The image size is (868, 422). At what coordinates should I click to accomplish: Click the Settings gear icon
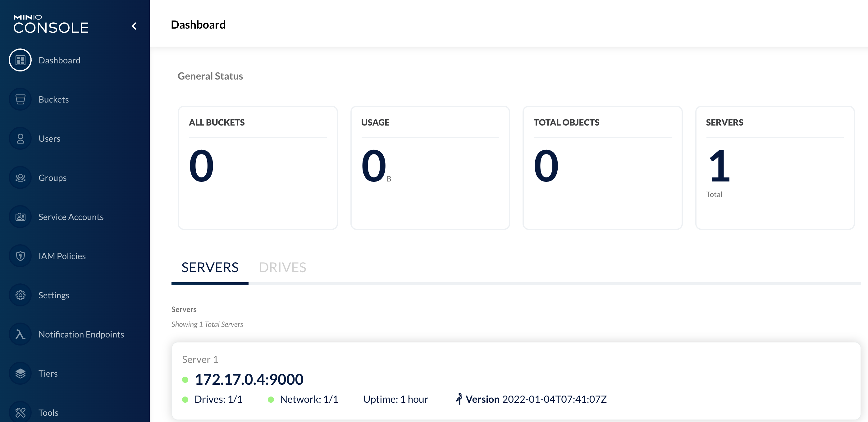[20, 295]
